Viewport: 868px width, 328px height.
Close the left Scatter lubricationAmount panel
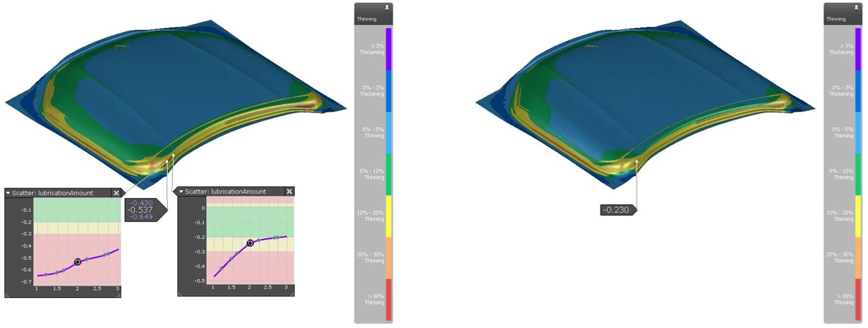(116, 193)
